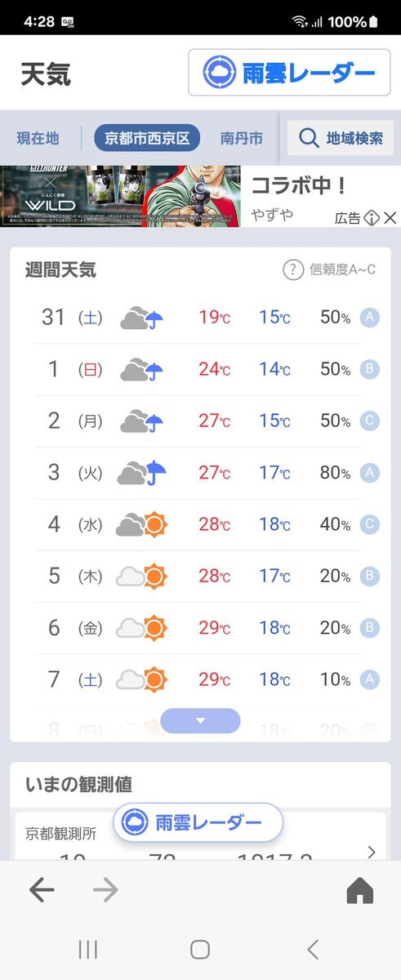The width and height of the screenshot is (401, 980).
Task: Close the ad with the X icon
Action: coord(390,218)
